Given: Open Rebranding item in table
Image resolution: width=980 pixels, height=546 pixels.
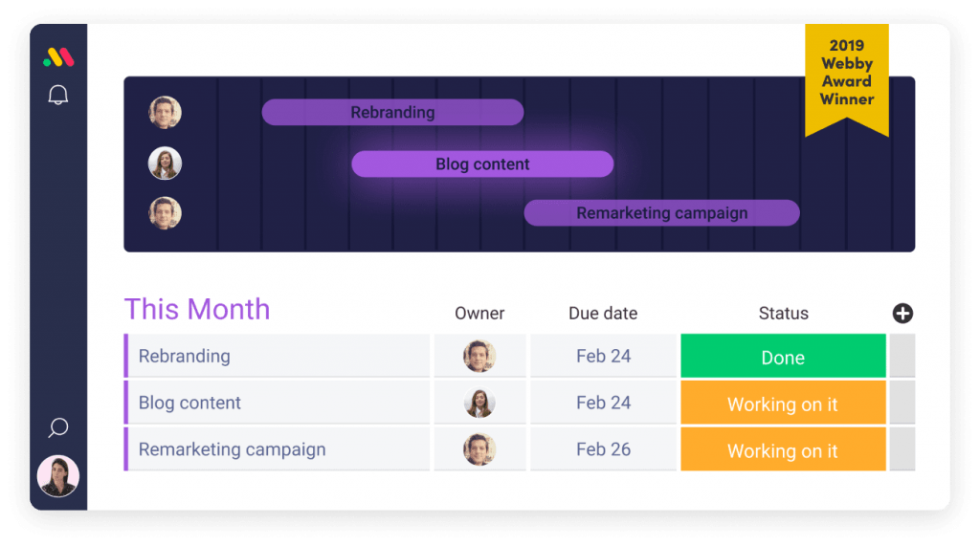Looking at the screenshot, I should point(277,356).
